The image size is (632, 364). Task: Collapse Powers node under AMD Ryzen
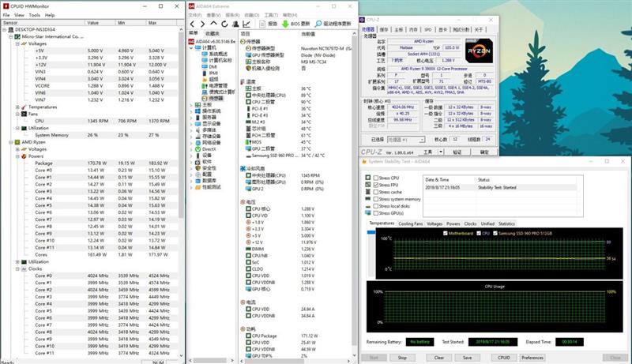(x=17, y=156)
